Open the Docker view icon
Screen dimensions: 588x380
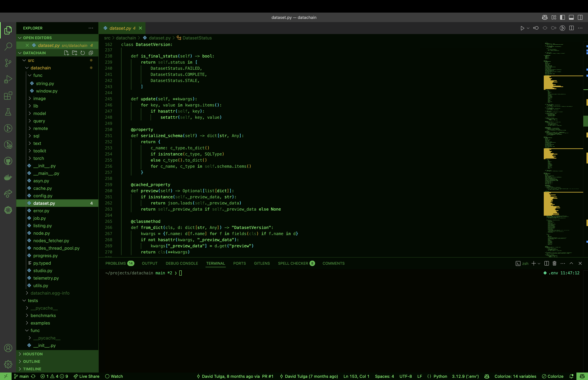click(8, 177)
